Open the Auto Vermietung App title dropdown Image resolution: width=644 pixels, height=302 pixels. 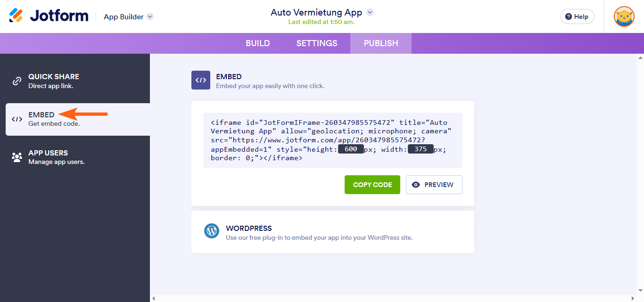370,12
